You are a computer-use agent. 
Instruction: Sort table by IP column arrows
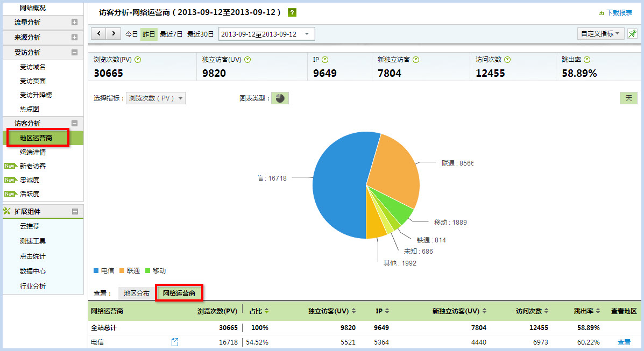[x=387, y=311]
